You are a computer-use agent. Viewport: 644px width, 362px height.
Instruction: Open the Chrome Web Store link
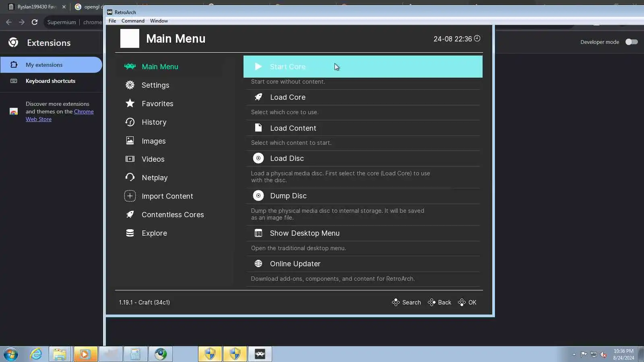point(60,115)
